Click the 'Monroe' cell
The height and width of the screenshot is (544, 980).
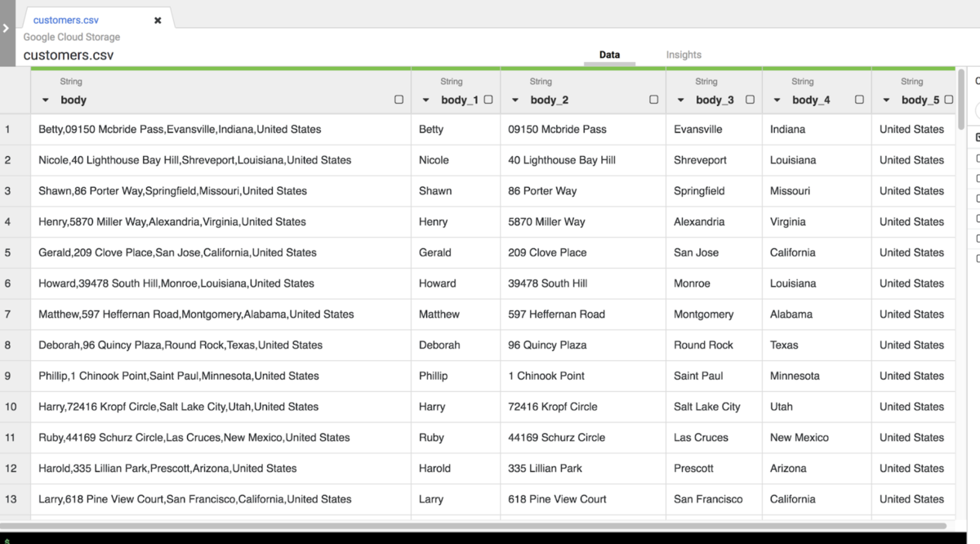coord(714,283)
